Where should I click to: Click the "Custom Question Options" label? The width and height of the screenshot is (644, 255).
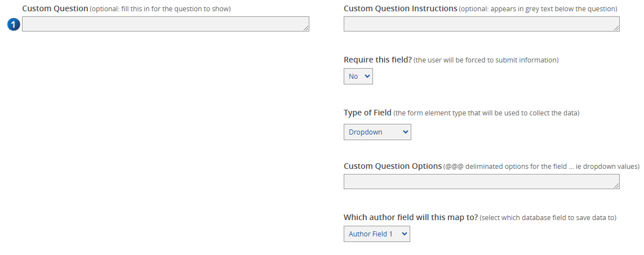[x=393, y=166]
